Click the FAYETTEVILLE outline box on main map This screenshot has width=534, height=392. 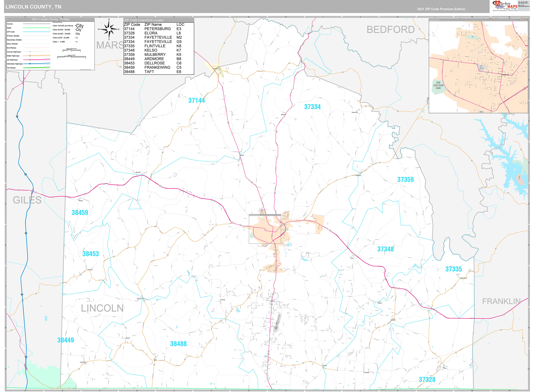point(265,229)
